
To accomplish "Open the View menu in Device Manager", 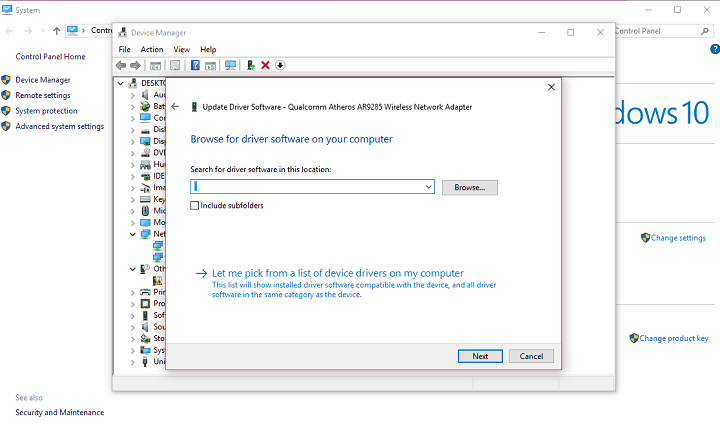I will [181, 49].
